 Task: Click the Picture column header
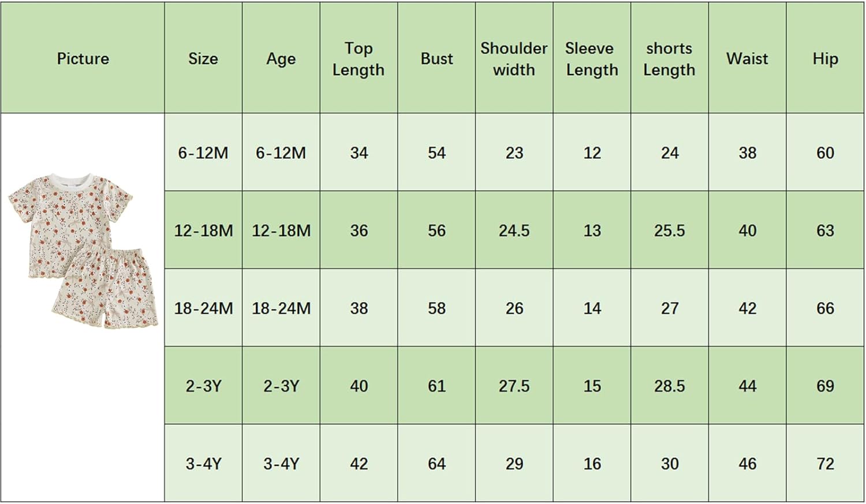pos(83,58)
